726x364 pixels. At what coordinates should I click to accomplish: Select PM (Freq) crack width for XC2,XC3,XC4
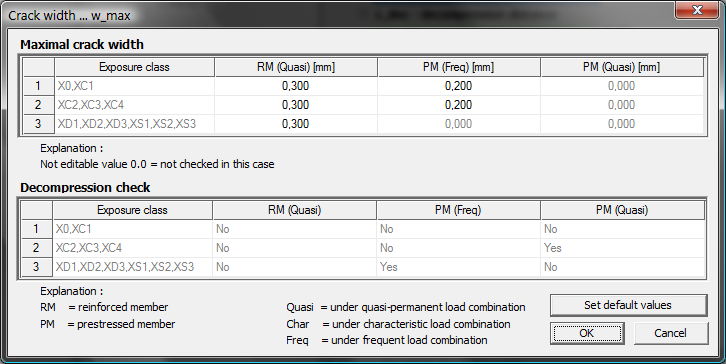pos(459,105)
